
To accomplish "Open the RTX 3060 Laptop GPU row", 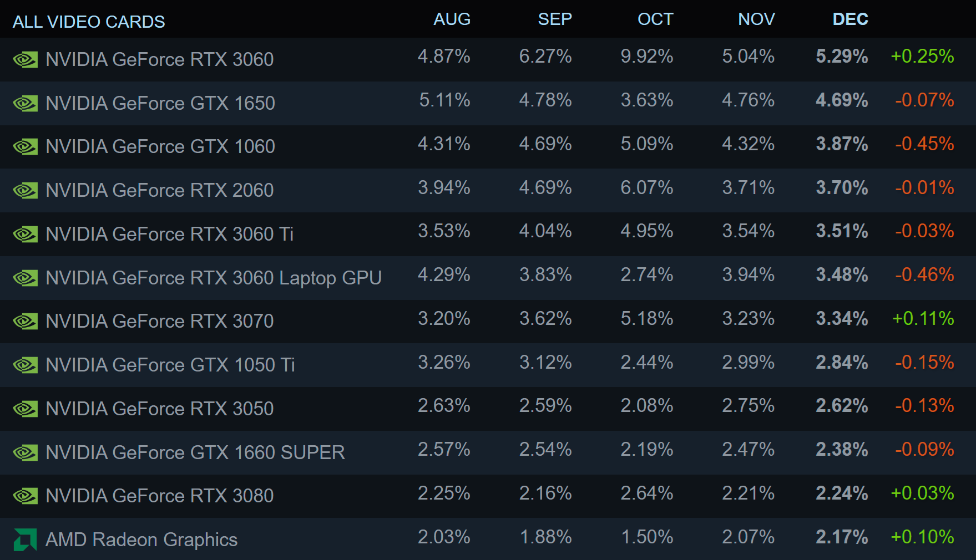I will coord(214,278).
